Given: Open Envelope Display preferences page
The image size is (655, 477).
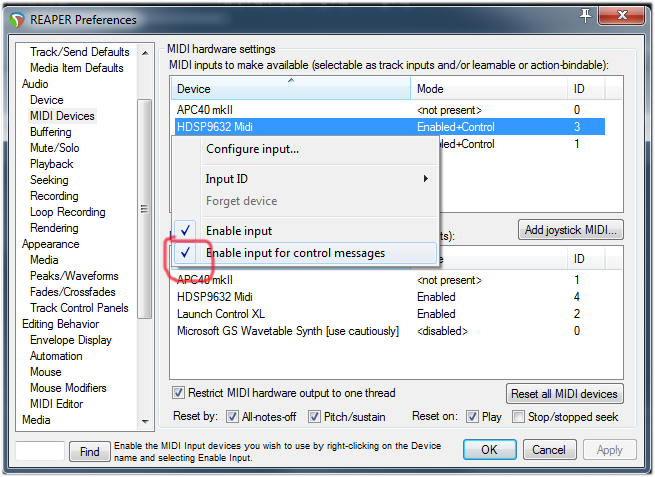Looking at the screenshot, I should pos(71,340).
